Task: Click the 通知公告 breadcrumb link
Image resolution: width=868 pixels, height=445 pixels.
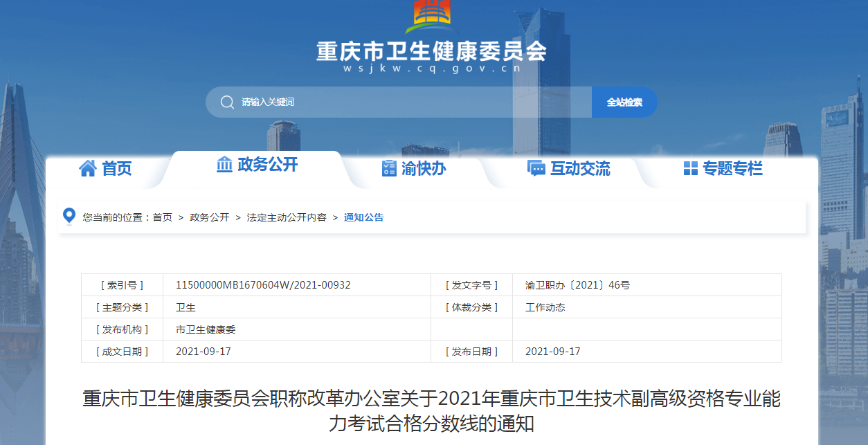Action: click(364, 217)
